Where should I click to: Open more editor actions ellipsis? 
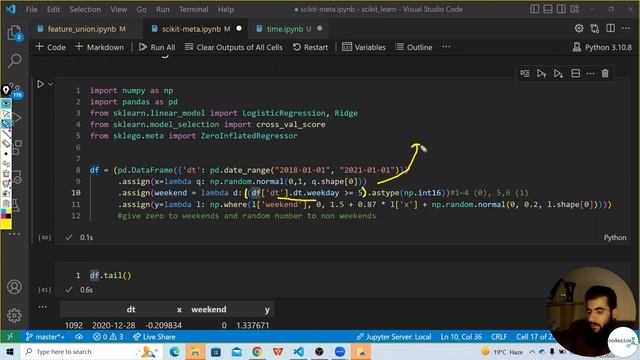(x=626, y=28)
